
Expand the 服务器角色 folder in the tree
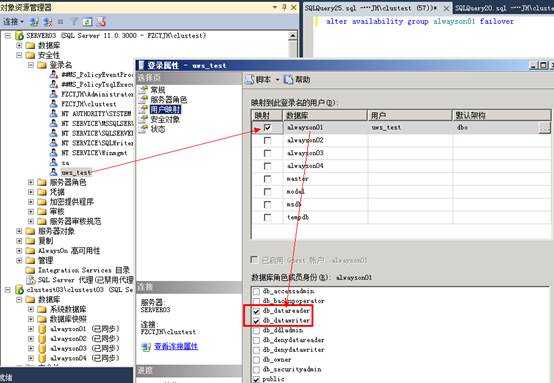[x=31, y=182]
